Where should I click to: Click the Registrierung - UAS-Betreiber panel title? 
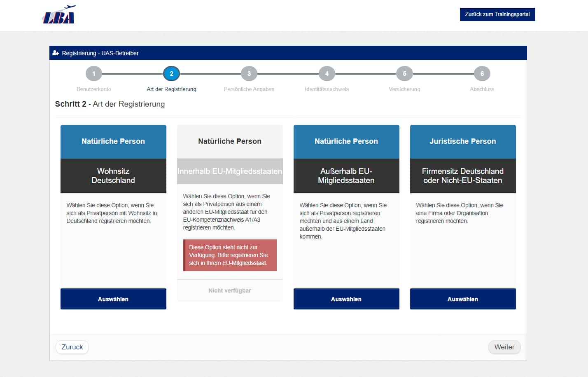click(100, 53)
